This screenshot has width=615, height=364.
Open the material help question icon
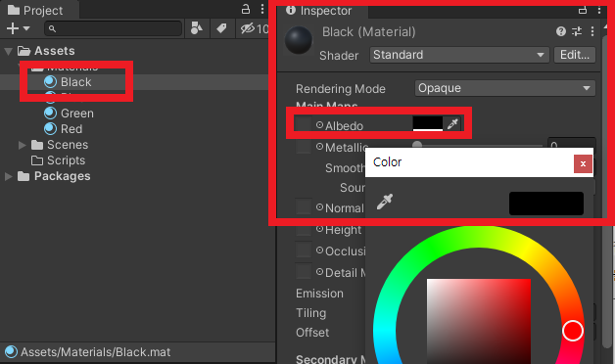[x=561, y=31]
